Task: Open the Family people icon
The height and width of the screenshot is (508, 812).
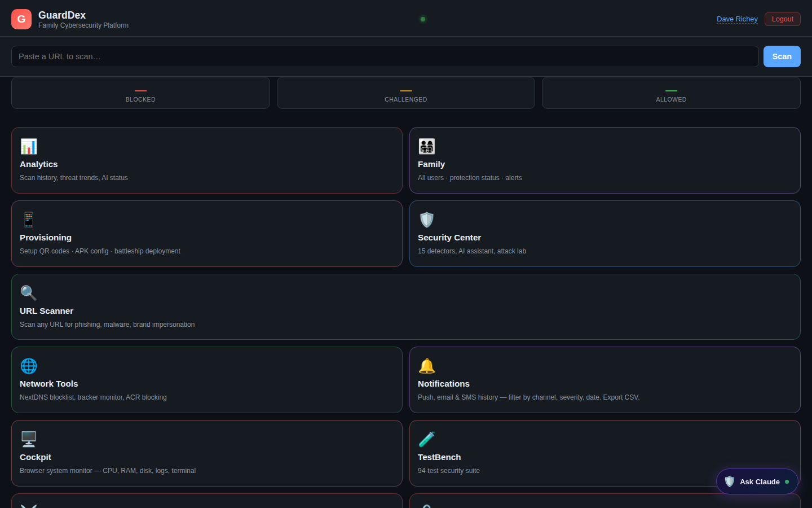Action: coord(427,146)
